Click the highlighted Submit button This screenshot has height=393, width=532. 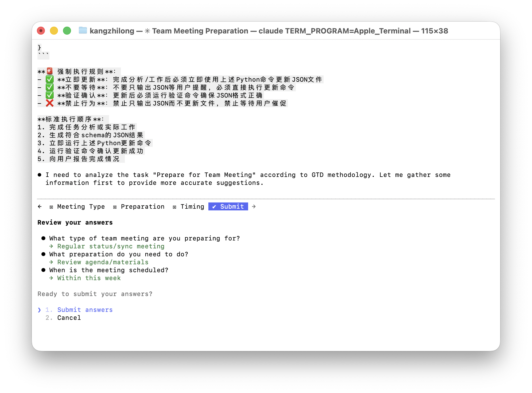[x=228, y=206]
